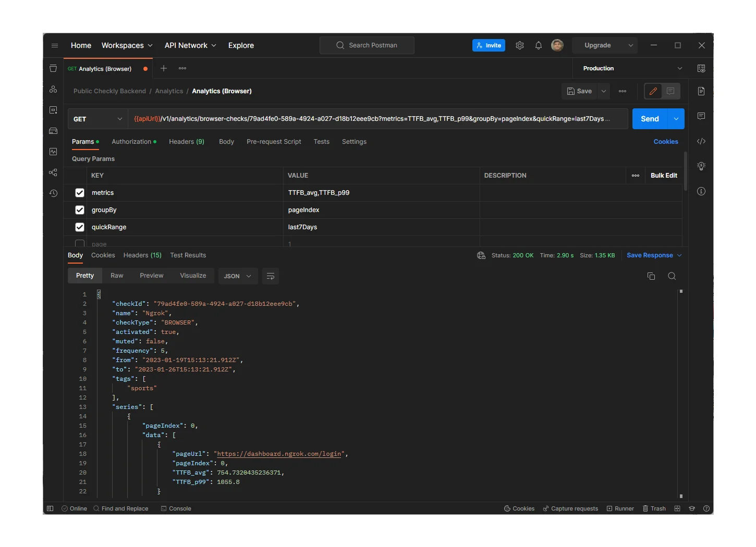This screenshot has height=547, width=756.
Task: Uncheck the metrics parameter checkbox
Action: [x=80, y=193]
